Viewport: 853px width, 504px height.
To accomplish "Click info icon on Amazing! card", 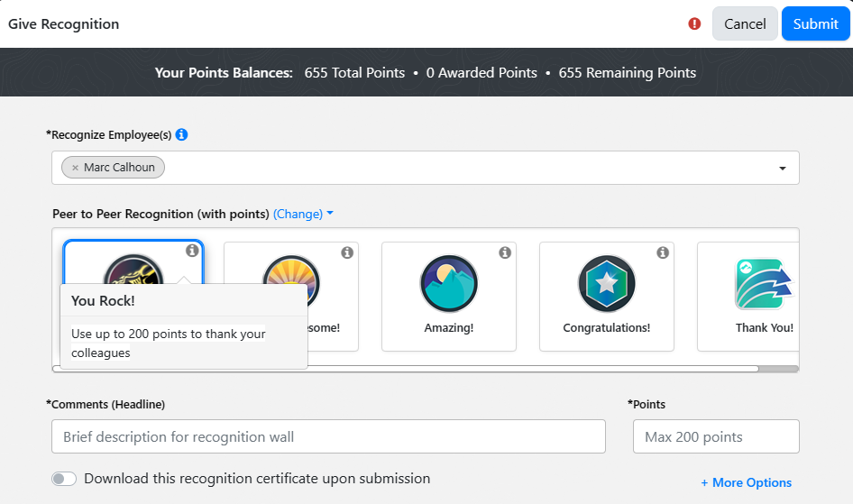I will point(505,252).
